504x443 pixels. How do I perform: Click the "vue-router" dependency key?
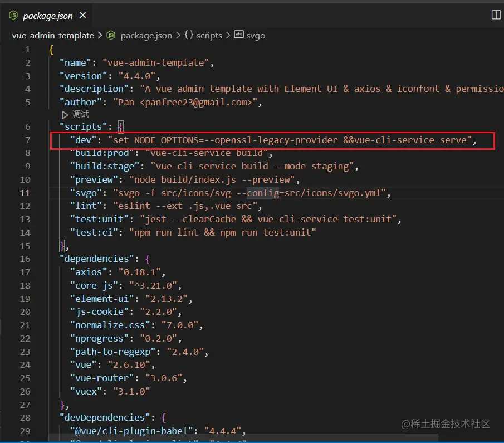pos(102,378)
